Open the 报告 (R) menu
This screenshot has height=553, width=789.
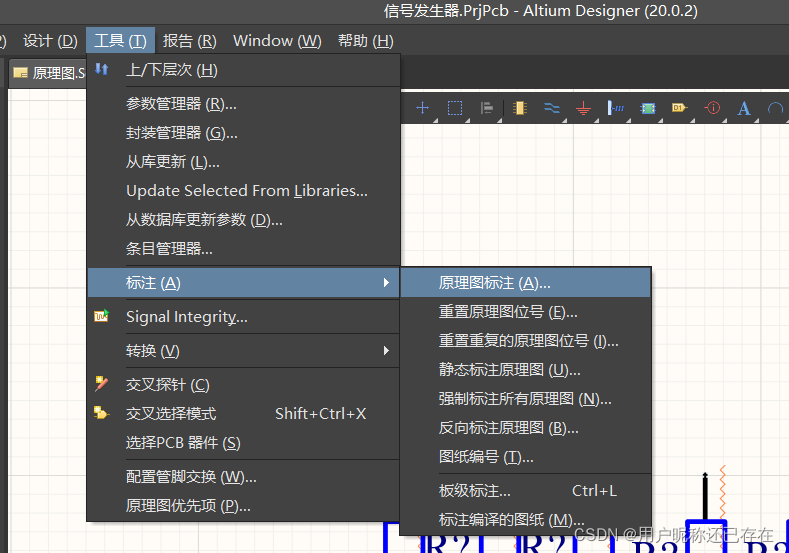coord(190,41)
